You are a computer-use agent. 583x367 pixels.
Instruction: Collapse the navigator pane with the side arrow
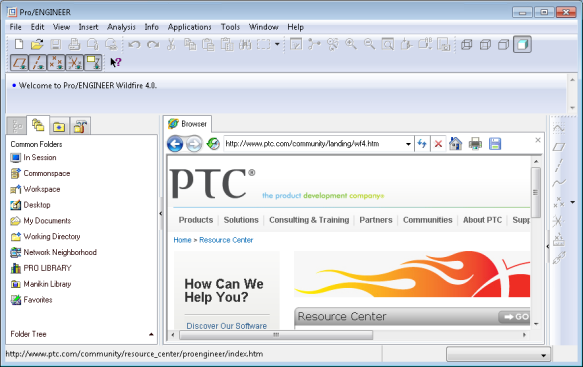pyautogui.click(x=161, y=213)
